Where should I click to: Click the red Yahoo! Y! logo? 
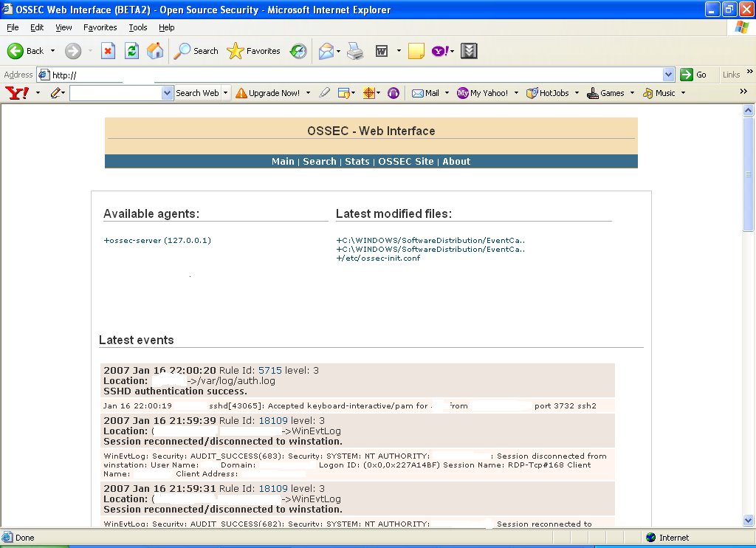click(17, 92)
